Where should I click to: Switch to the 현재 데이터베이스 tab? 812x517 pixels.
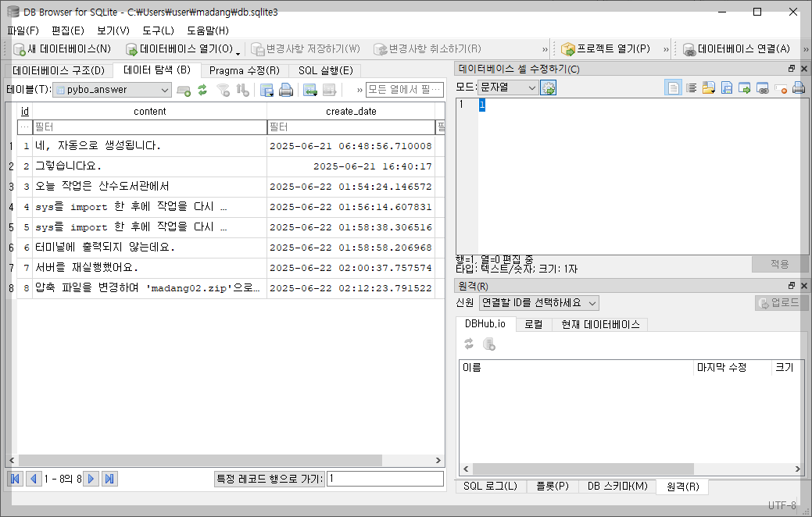[600, 324]
